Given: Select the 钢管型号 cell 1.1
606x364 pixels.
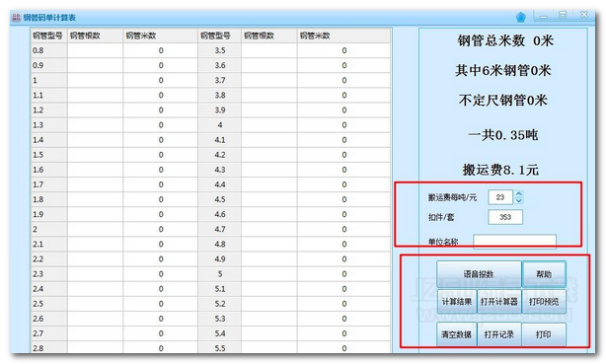Looking at the screenshot, I should (x=48, y=95).
